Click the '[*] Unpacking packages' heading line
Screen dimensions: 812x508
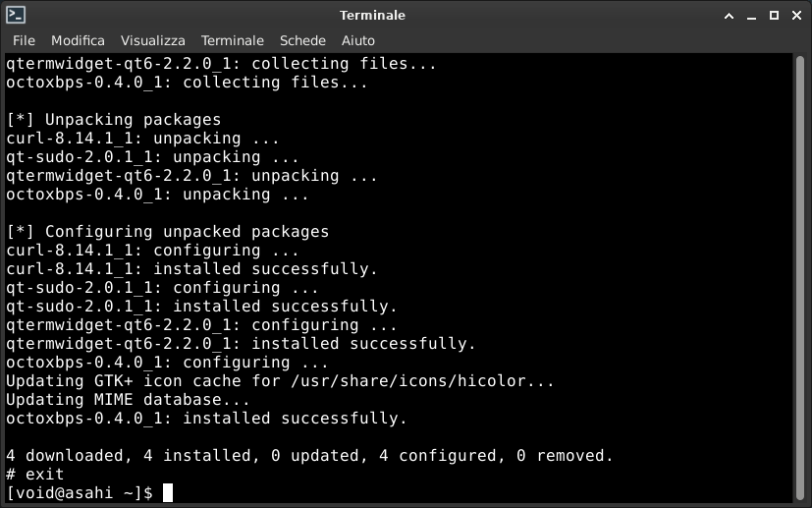coord(114,119)
